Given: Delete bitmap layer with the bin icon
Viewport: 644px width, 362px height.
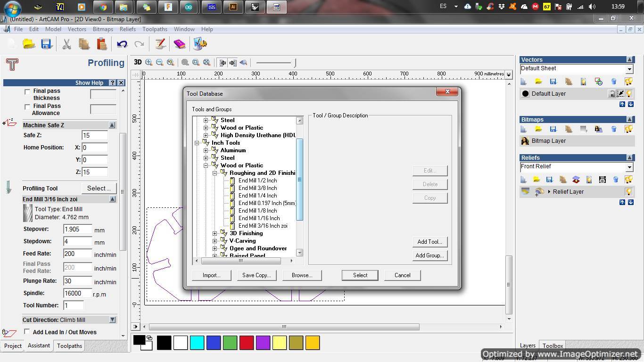Looking at the screenshot, I should tap(614, 129).
